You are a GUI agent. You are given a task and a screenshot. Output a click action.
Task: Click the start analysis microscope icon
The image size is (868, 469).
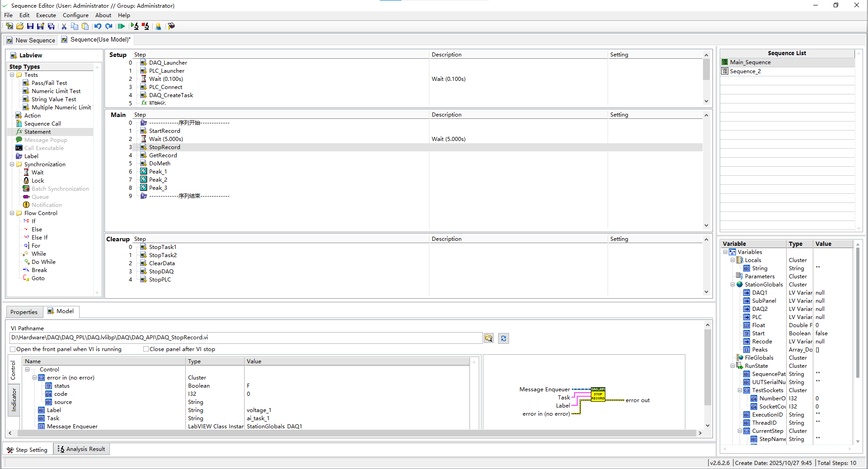click(x=135, y=26)
